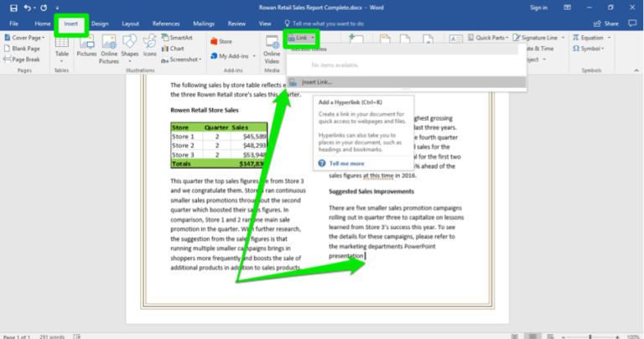The width and height of the screenshot is (644, 339).
Task: Click the Rowen Retail Store Sales heading
Action: point(205,110)
